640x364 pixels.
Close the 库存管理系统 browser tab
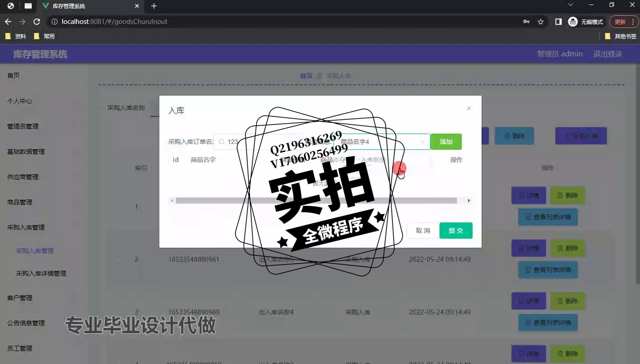[x=137, y=6]
